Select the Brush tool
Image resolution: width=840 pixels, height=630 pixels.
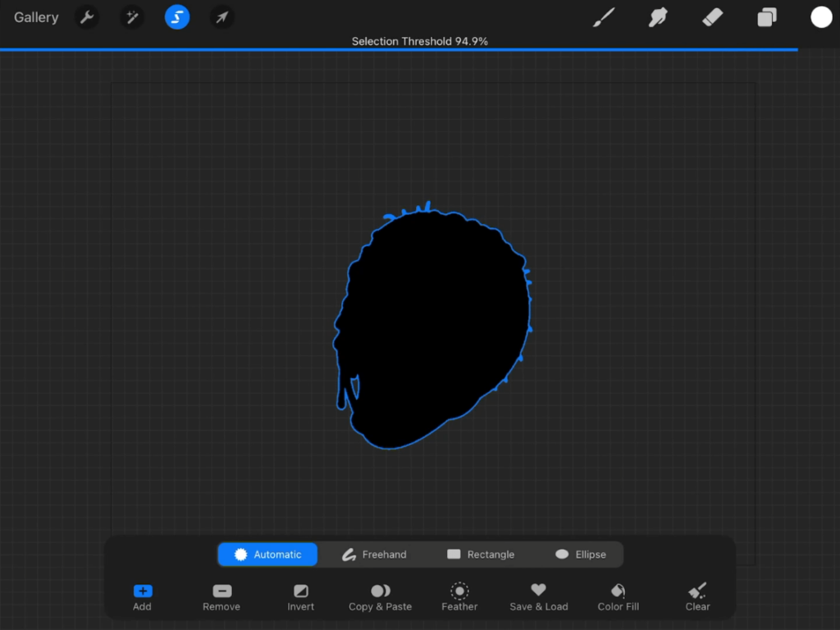[x=604, y=16]
